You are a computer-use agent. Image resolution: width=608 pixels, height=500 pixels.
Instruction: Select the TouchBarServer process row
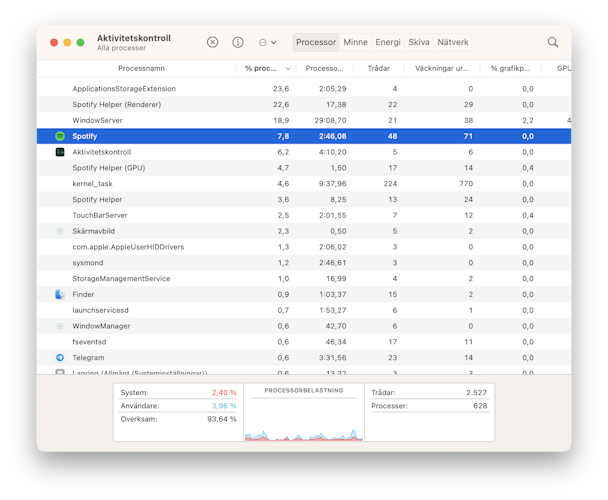point(304,215)
